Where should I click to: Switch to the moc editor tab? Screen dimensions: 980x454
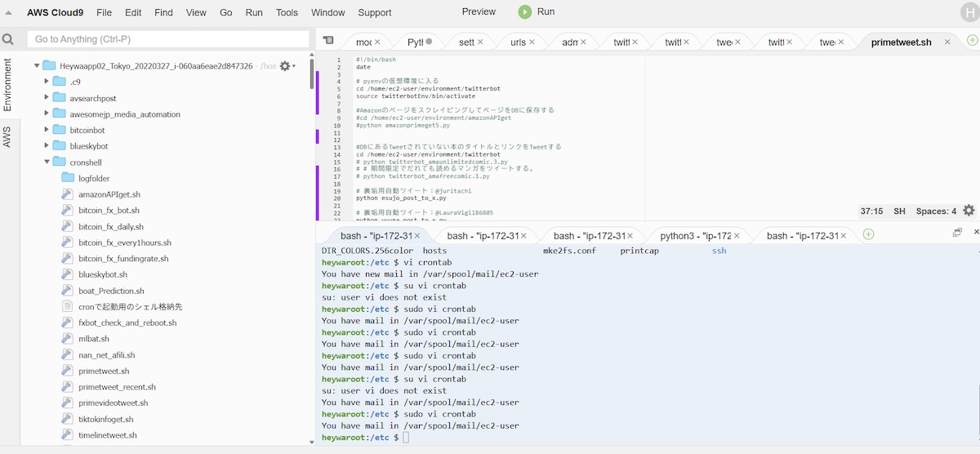point(363,42)
